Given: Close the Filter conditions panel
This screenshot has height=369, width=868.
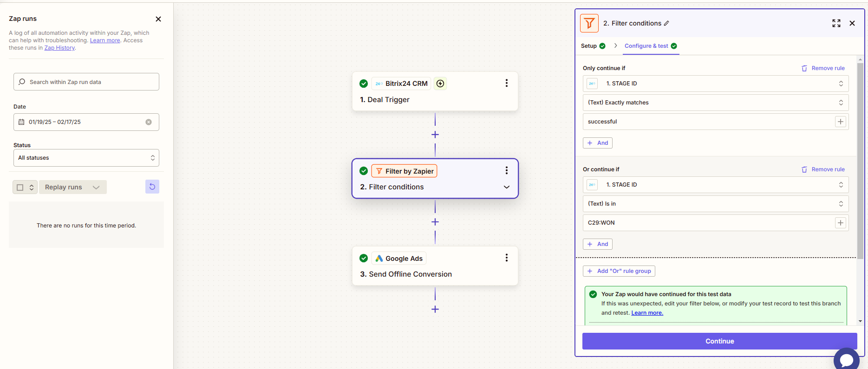Looking at the screenshot, I should pos(852,23).
